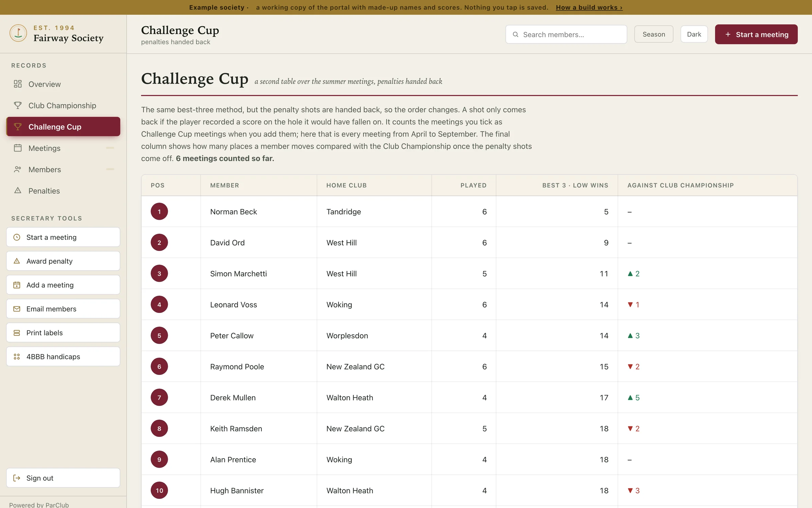Click the triangle icon on Award penalty
This screenshot has height=508, width=812.
click(x=17, y=261)
